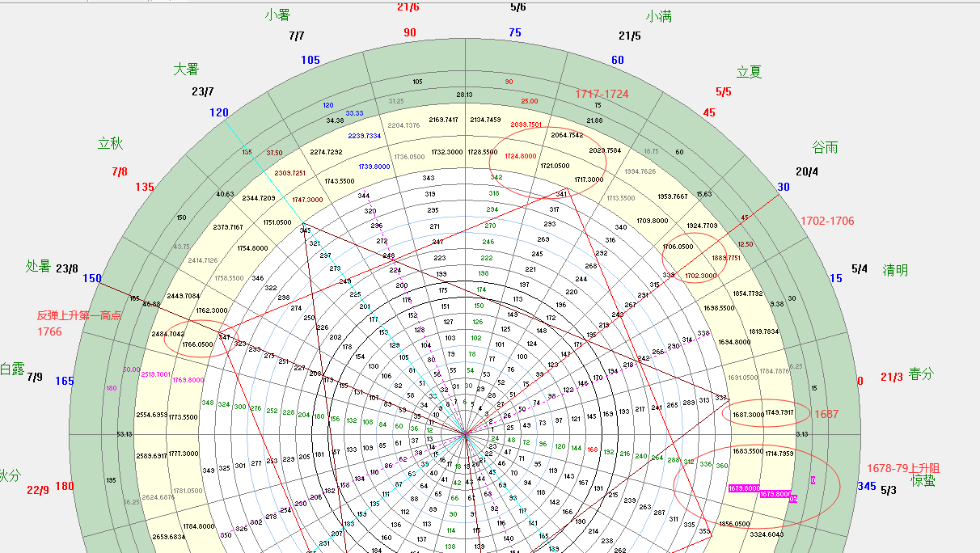Click the red date label 21/3

click(x=892, y=377)
